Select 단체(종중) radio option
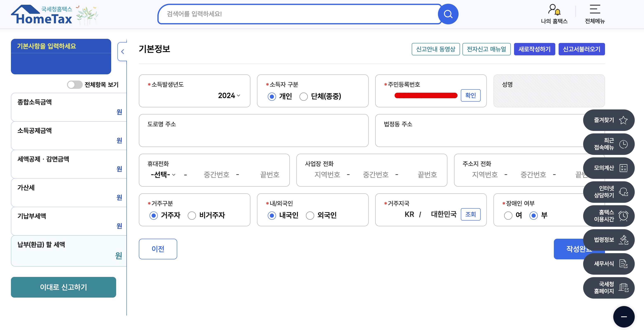The image size is (644, 330). coord(303,97)
